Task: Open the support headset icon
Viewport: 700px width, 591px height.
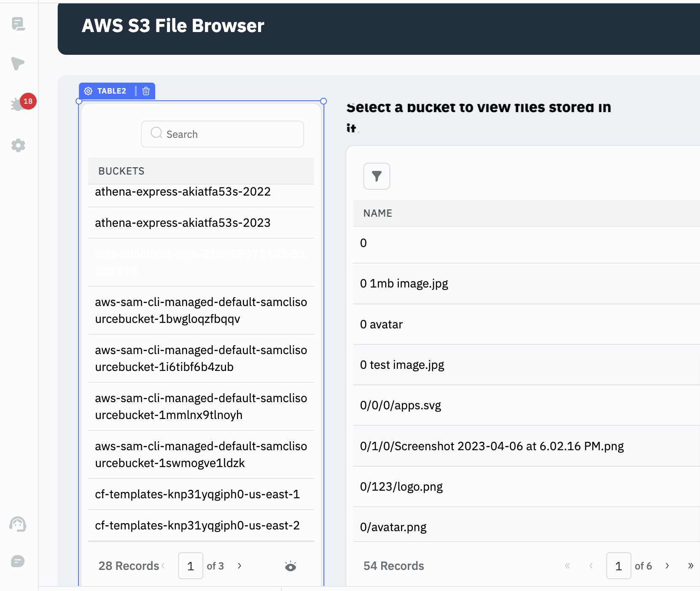Action: (18, 524)
